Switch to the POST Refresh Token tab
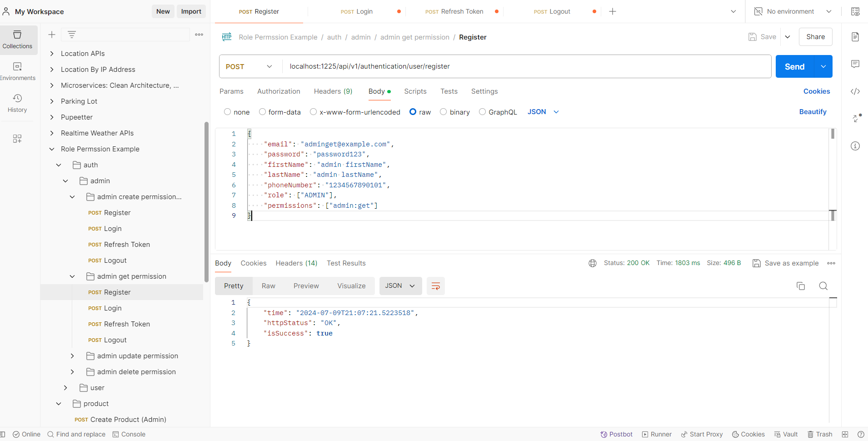Screen dimensions: 868x441 (454, 11)
